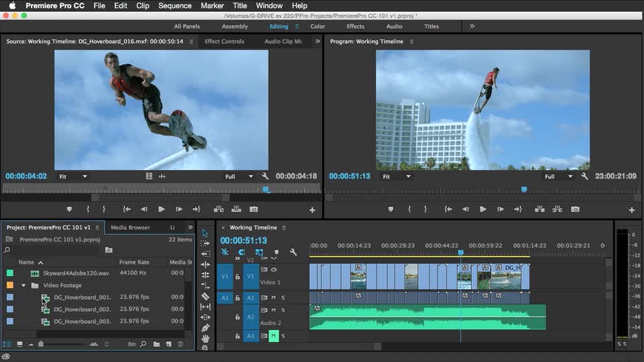Image resolution: width=644 pixels, height=362 pixels.
Task: Create a new bin in the Project panel
Action: coord(157,344)
